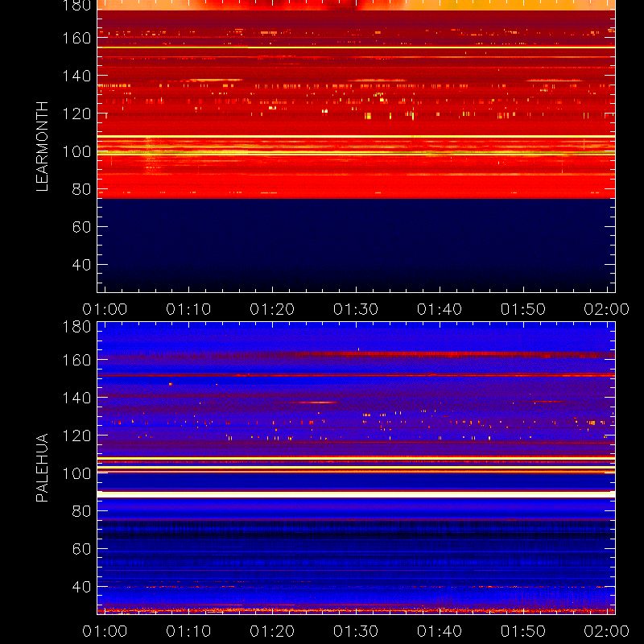Image resolution: width=644 pixels, height=644 pixels.
Task: Click Learmonth plot's 01:40 time label
Action: [x=440, y=309]
